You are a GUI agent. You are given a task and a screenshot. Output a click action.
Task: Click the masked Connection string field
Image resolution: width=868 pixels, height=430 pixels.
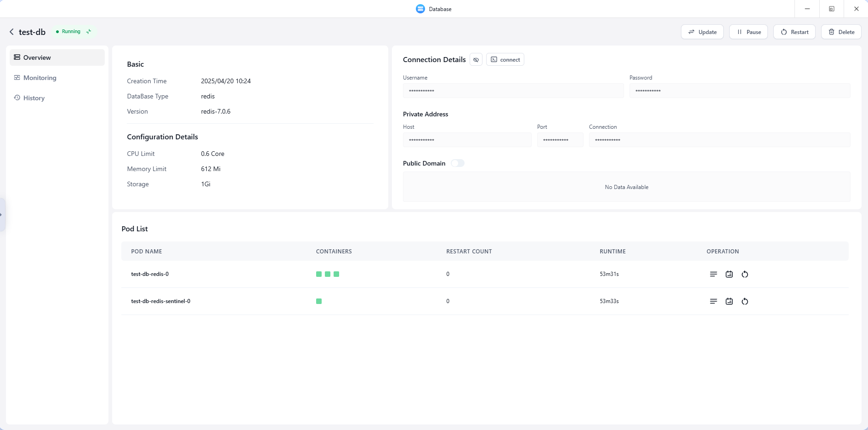click(720, 140)
